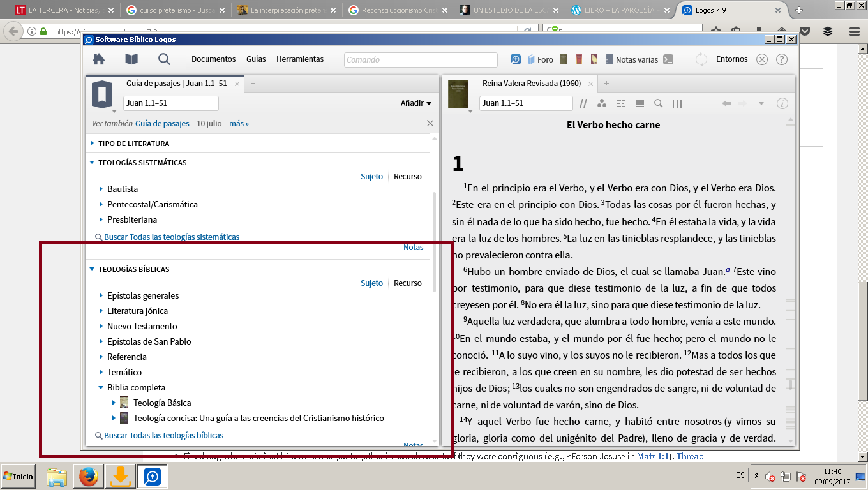Screen dimensions: 868x490
Task: Click the Passage Guide bookmark panel icon
Action: (102, 94)
